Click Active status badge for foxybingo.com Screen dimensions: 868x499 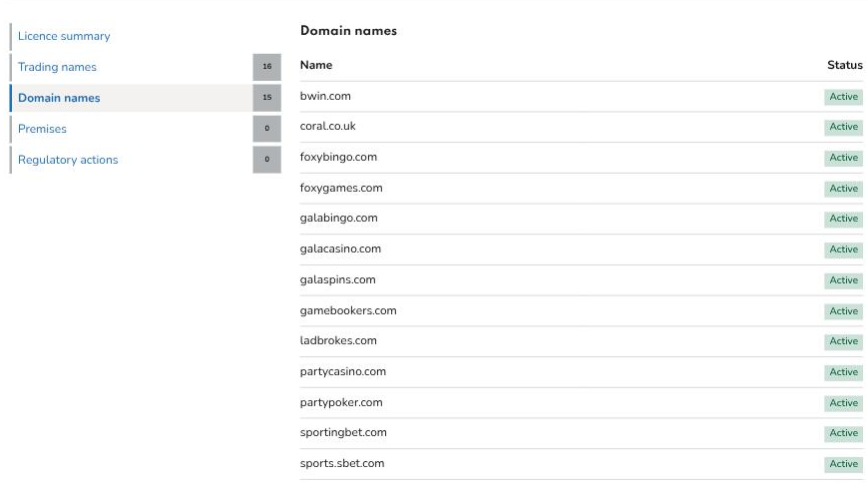844,158
